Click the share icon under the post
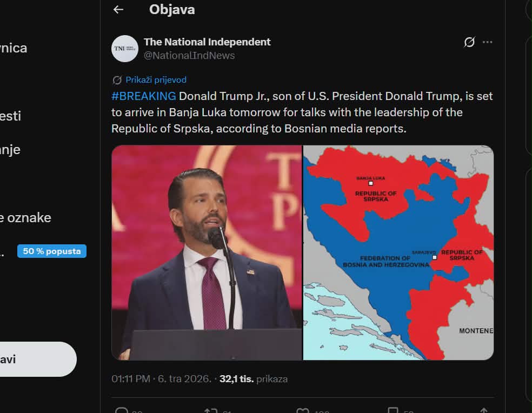The height and width of the screenshot is (413, 532). tap(484, 411)
